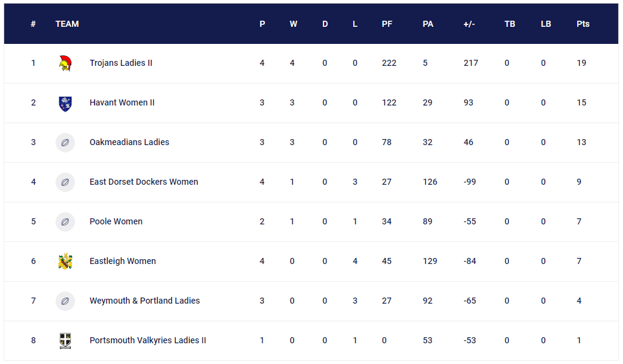Click the Trojans Ladies II helmet logo

[x=65, y=63]
